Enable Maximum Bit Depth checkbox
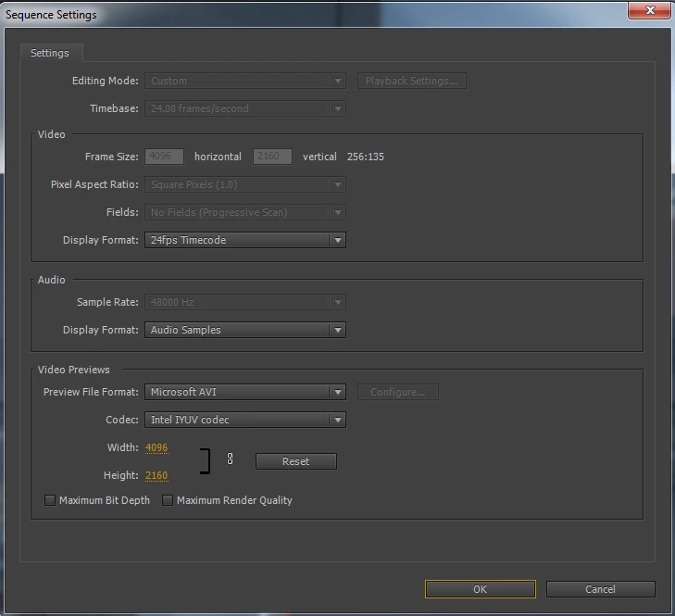 pyautogui.click(x=50, y=500)
